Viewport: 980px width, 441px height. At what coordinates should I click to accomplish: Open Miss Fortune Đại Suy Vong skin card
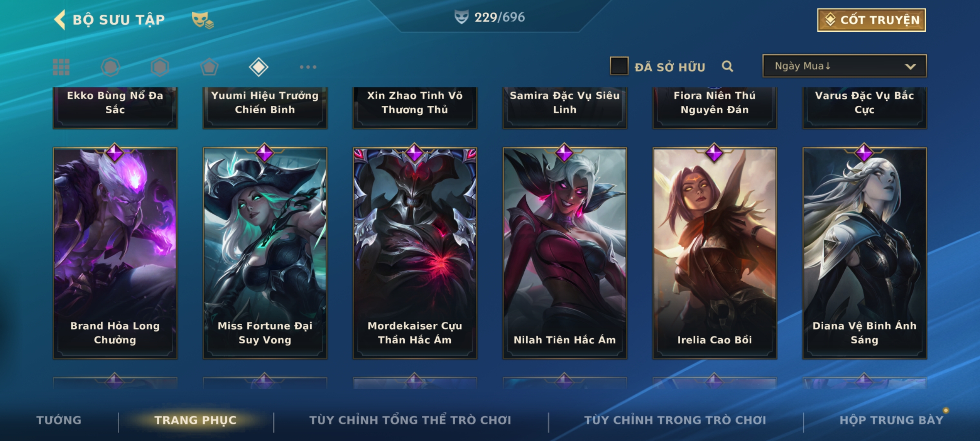(x=265, y=253)
